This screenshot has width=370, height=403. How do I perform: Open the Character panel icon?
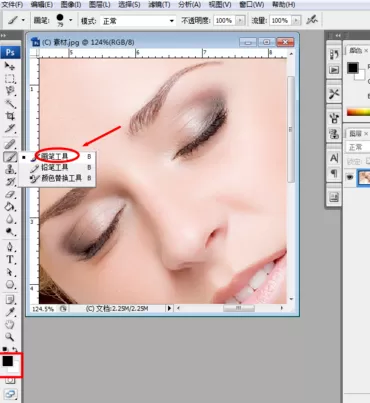coord(334,158)
